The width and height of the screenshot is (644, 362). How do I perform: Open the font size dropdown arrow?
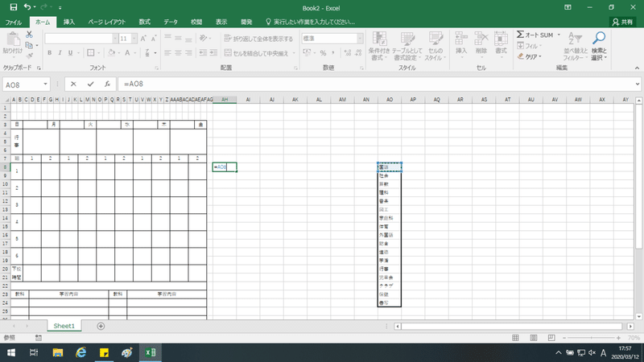click(134, 39)
